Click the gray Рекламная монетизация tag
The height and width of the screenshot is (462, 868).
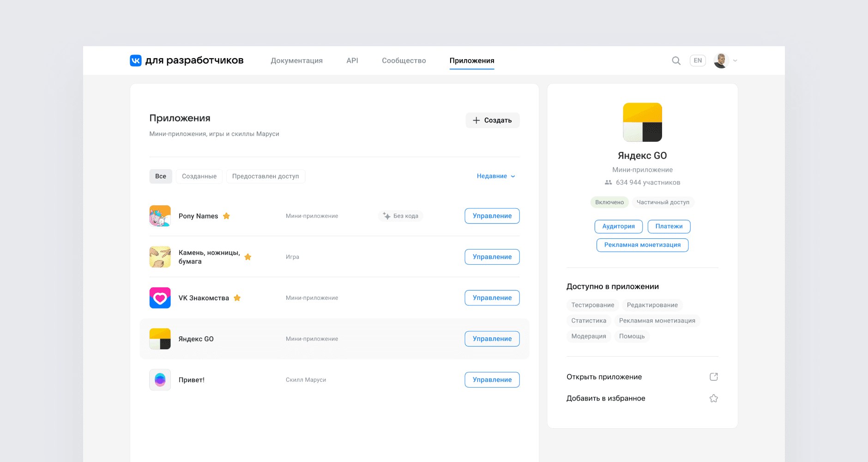pyautogui.click(x=657, y=321)
